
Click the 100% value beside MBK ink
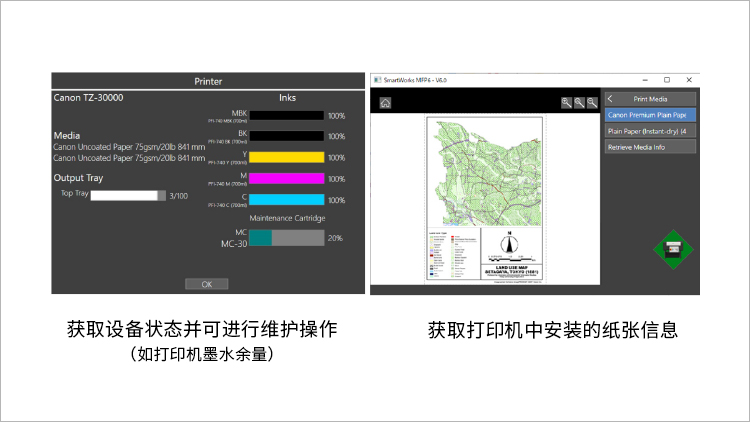tap(336, 116)
